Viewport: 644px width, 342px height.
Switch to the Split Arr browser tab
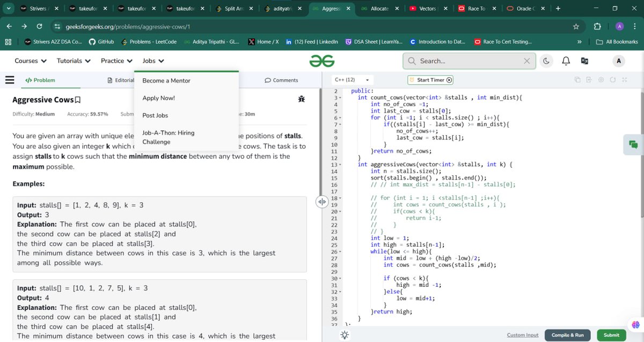(234, 9)
